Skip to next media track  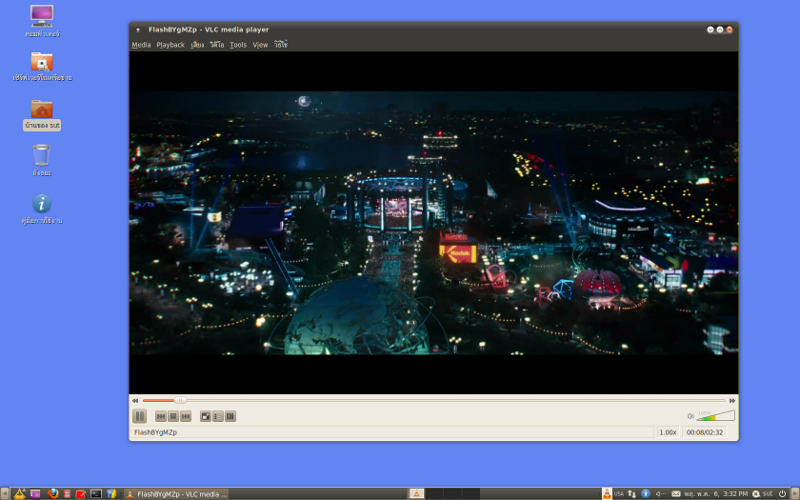[186, 416]
